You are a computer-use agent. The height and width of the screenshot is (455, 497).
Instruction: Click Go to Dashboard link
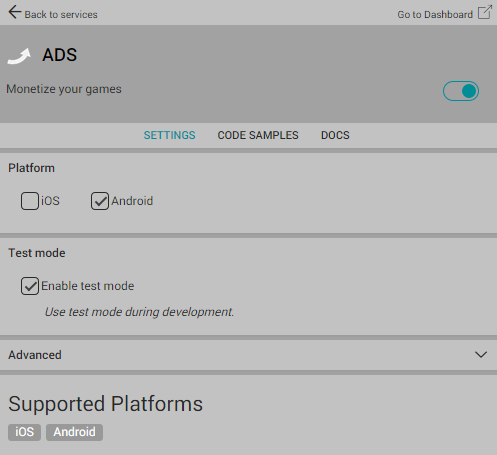435,15
